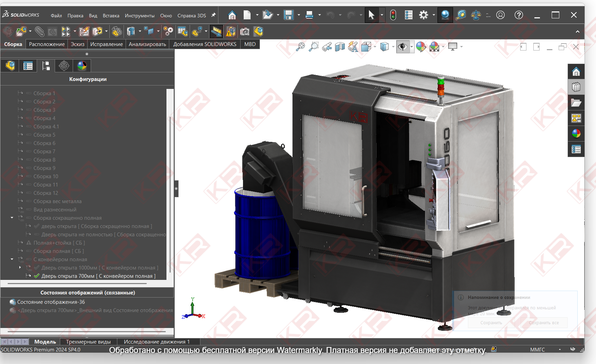596x364 pixels.
Task: Open the Инструменты menu
Action: click(x=139, y=16)
